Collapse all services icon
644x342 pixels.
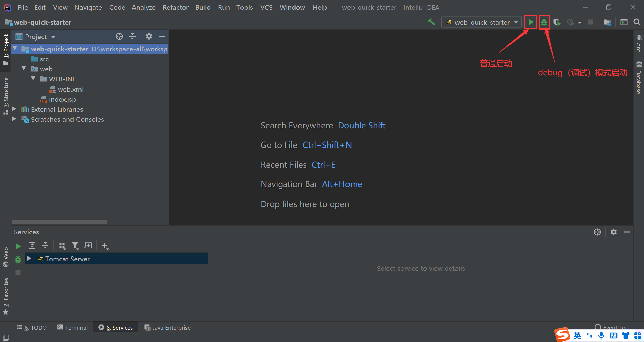pyautogui.click(x=45, y=245)
